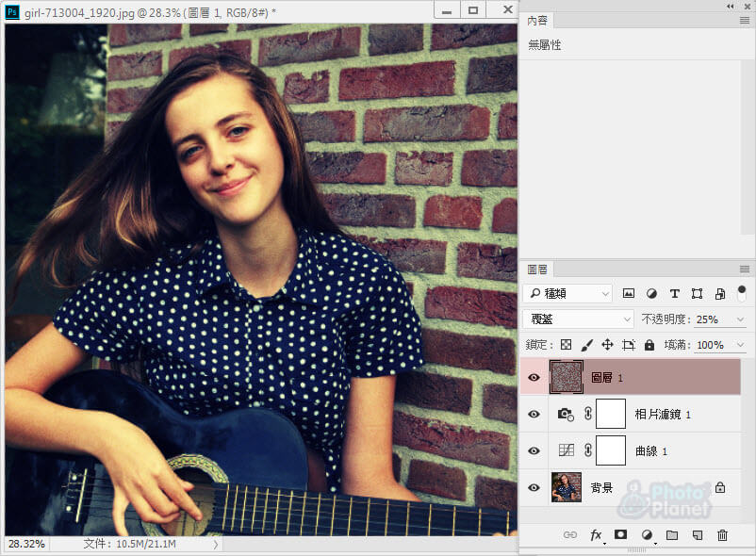Create new fill or adjustment layer

pyautogui.click(x=647, y=535)
